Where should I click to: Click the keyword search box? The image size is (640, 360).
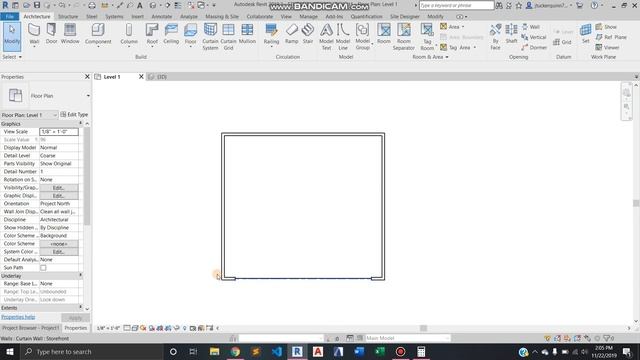point(456,6)
